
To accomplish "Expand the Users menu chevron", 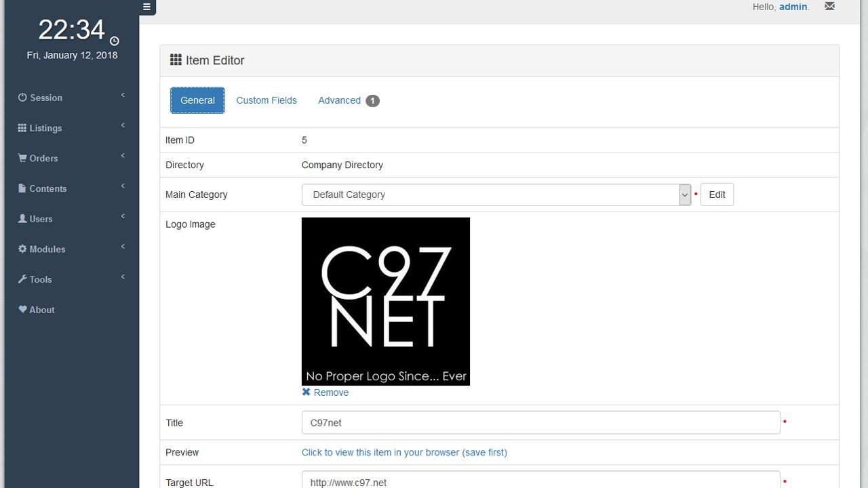I will tap(123, 216).
